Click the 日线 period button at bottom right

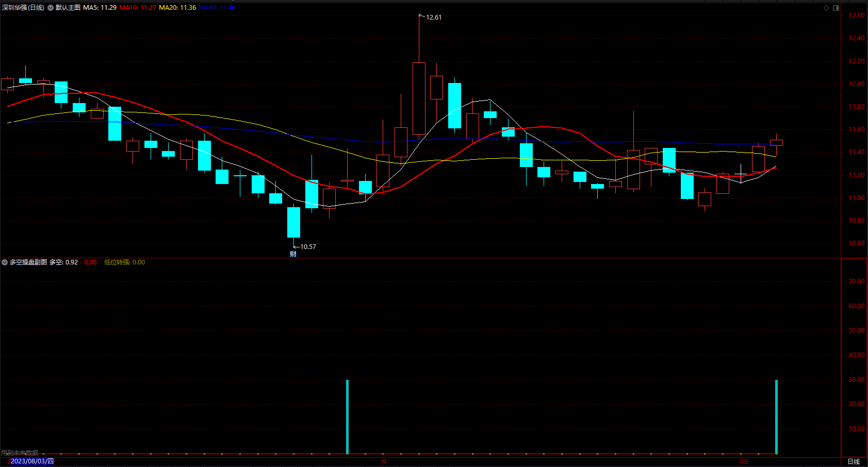point(854,461)
